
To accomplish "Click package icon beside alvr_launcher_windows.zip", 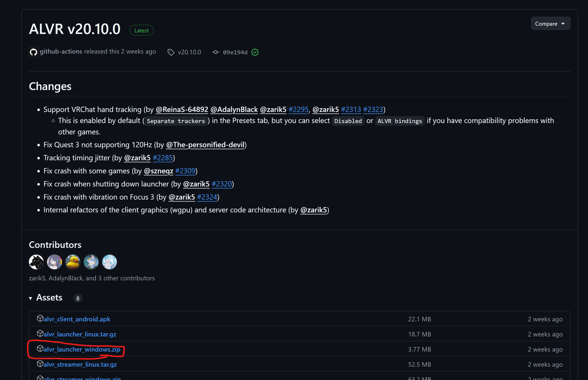I will 40,349.
